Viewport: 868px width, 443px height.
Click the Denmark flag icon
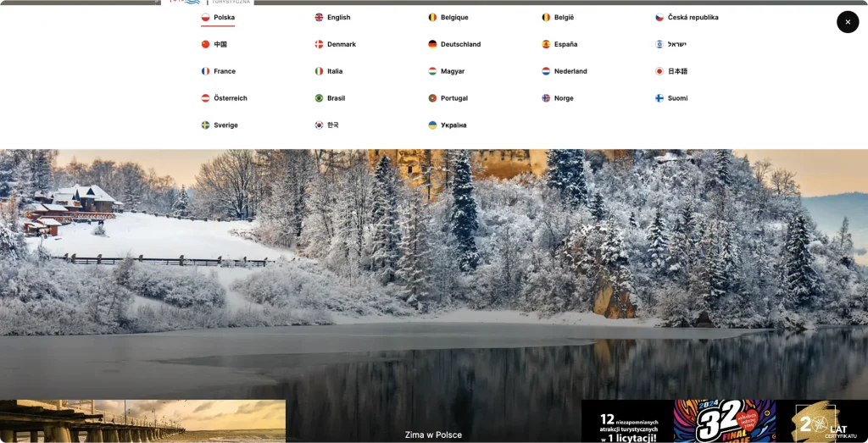pyautogui.click(x=319, y=44)
